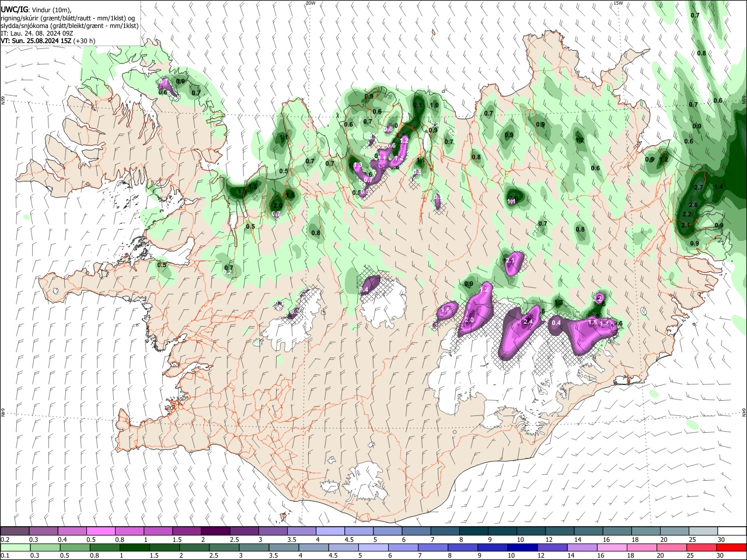Click the 20W longitude label at top
The image size is (747, 560).
coord(310,3)
